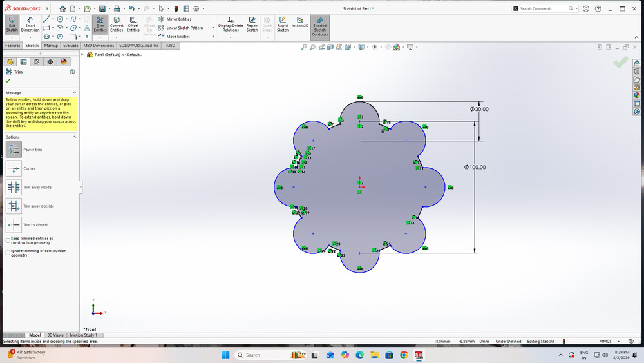Open the SOLIDWORKS Add-Ins tab
The height and width of the screenshot is (363, 644).
tap(139, 46)
